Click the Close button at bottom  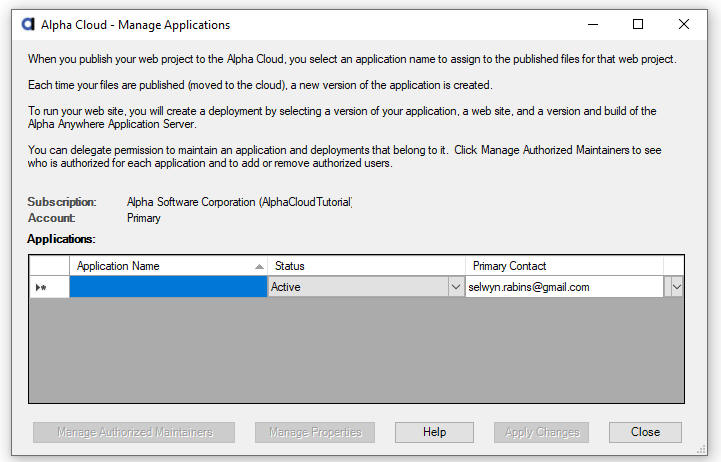[x=645, y=432]
